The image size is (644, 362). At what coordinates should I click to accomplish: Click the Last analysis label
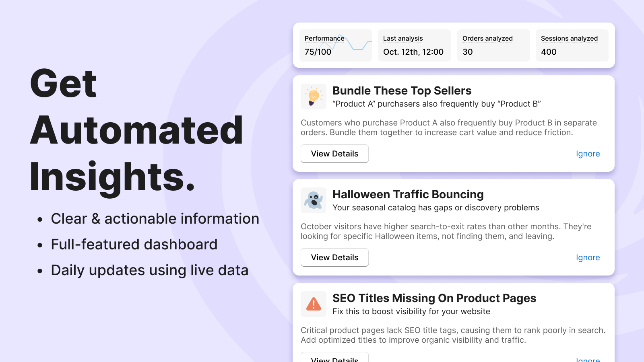click(403, 38)
